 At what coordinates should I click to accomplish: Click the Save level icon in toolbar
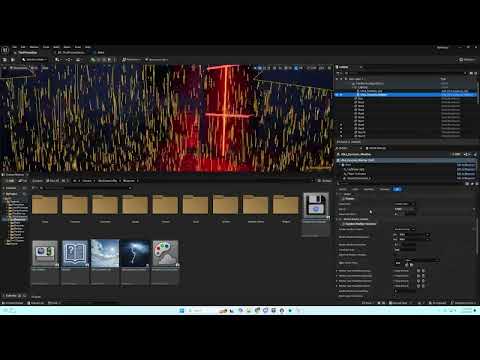click(5, 60)
